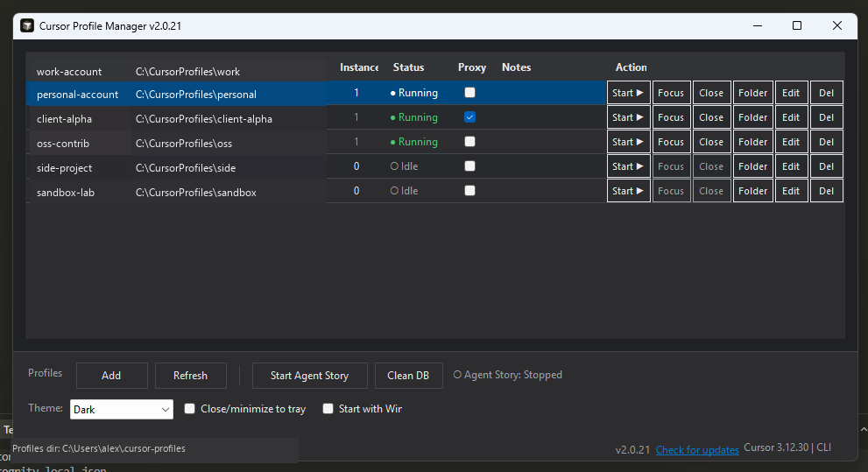Viewport: 868px width, 472px height.
Task: Refresh the profiles list
Action: click(x=190, y=376)
